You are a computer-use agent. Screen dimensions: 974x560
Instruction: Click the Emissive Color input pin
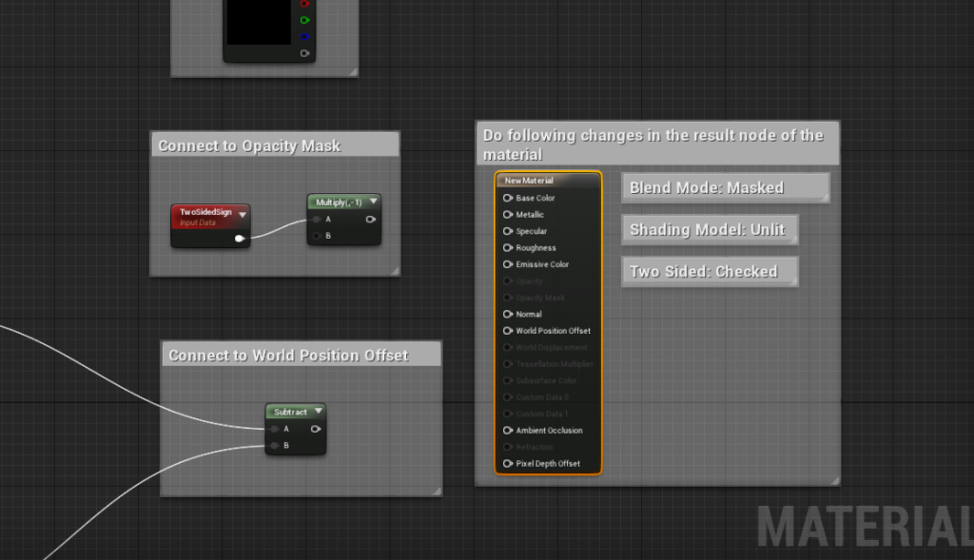(508, 264)
